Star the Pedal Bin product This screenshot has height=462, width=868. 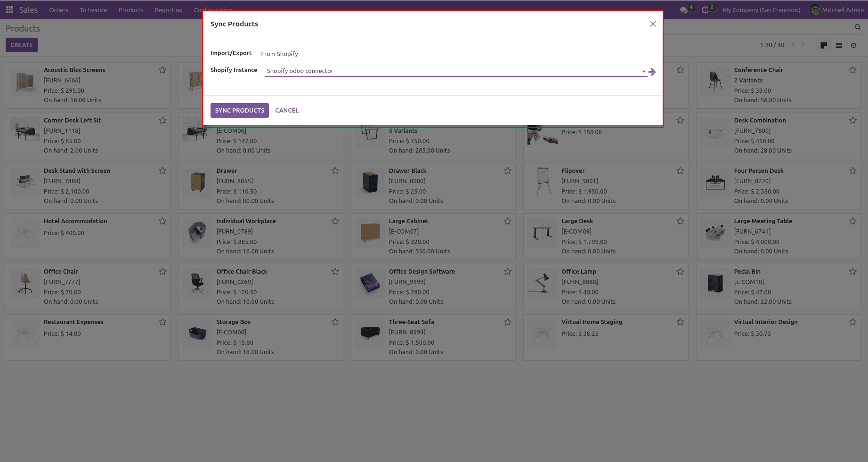tap(852, 271)
